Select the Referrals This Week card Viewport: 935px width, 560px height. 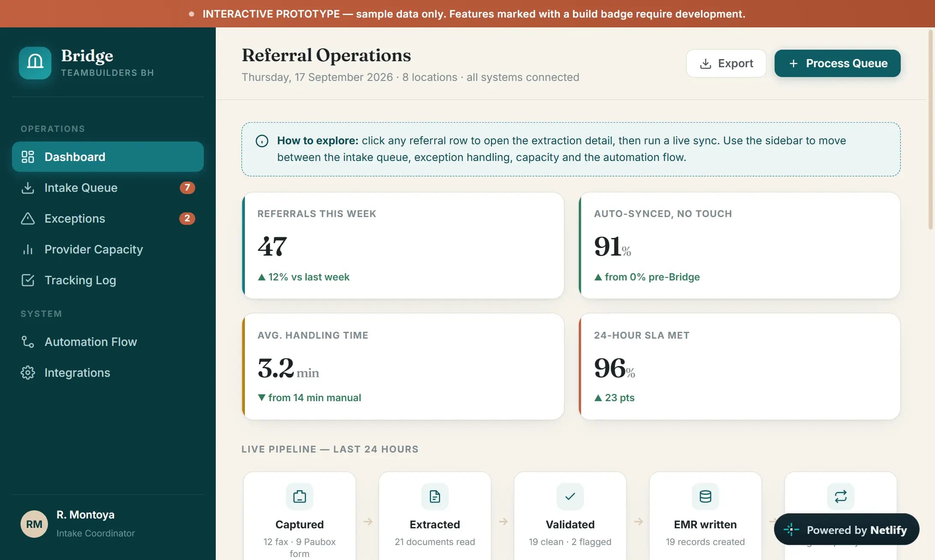(403, 245)
